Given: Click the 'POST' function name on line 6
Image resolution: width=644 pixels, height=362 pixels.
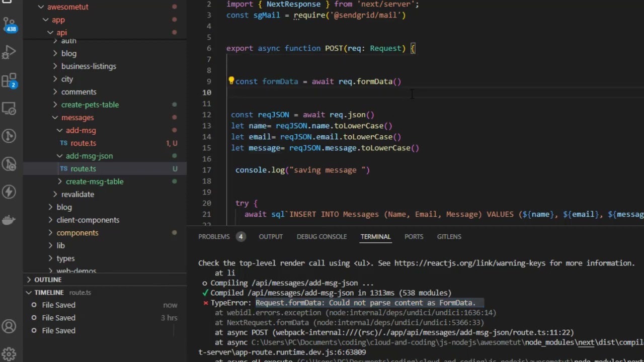Looking at the screenshot, I should (x=334, y=48).
